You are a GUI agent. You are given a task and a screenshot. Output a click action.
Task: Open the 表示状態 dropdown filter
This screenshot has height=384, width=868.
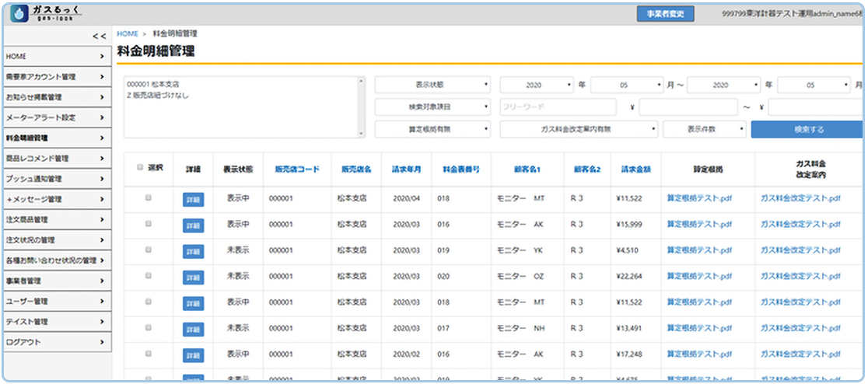point(432,84)
